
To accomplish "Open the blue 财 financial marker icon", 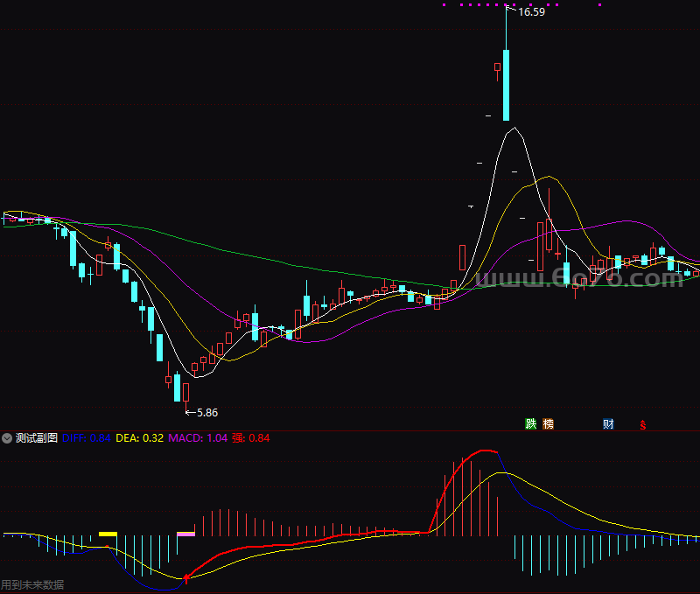I will pos(608,423).
